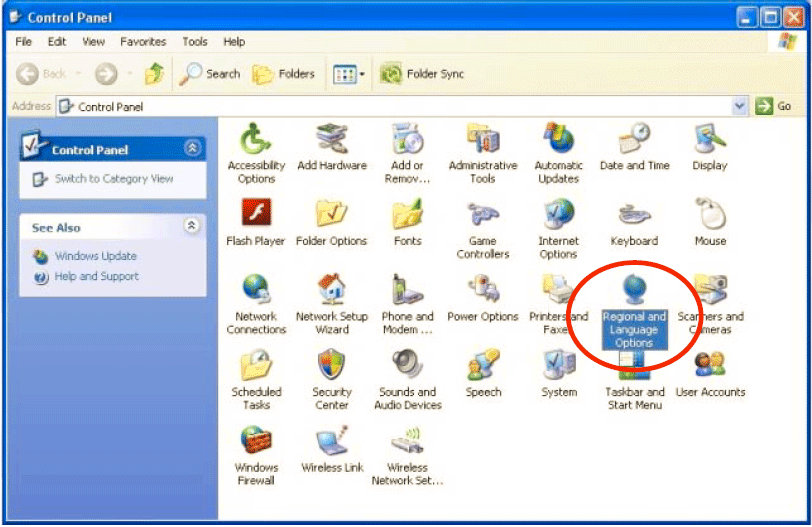Screen dimensions: 812x527
Task: Open Wireless Network Setup icon
Action: (408, 441)
